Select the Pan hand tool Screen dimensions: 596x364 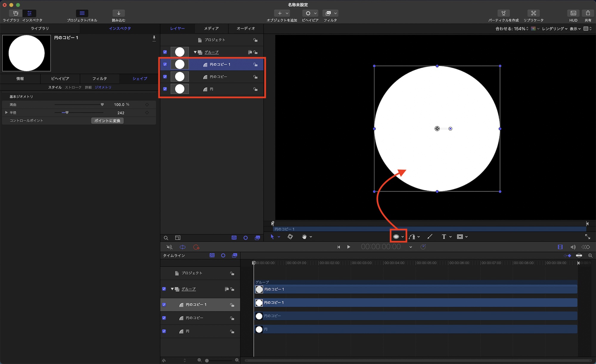tap(304, 237)
